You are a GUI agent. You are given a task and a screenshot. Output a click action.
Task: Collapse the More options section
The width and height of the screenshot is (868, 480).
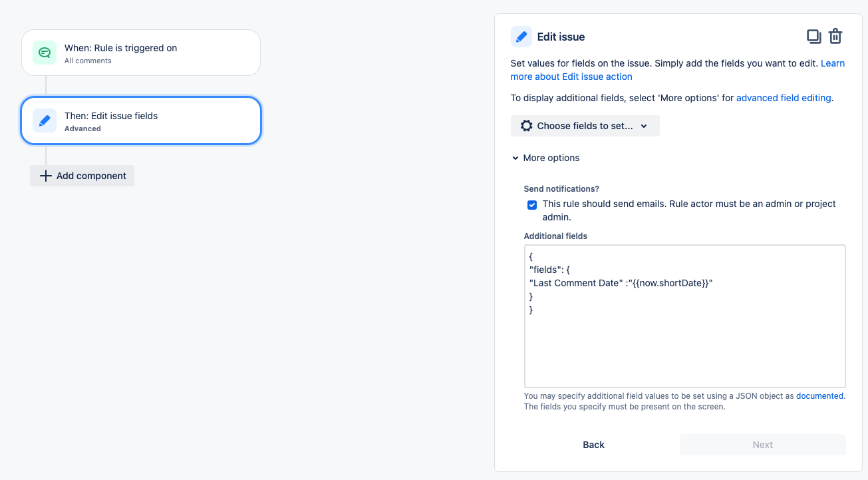click(545, 158)
